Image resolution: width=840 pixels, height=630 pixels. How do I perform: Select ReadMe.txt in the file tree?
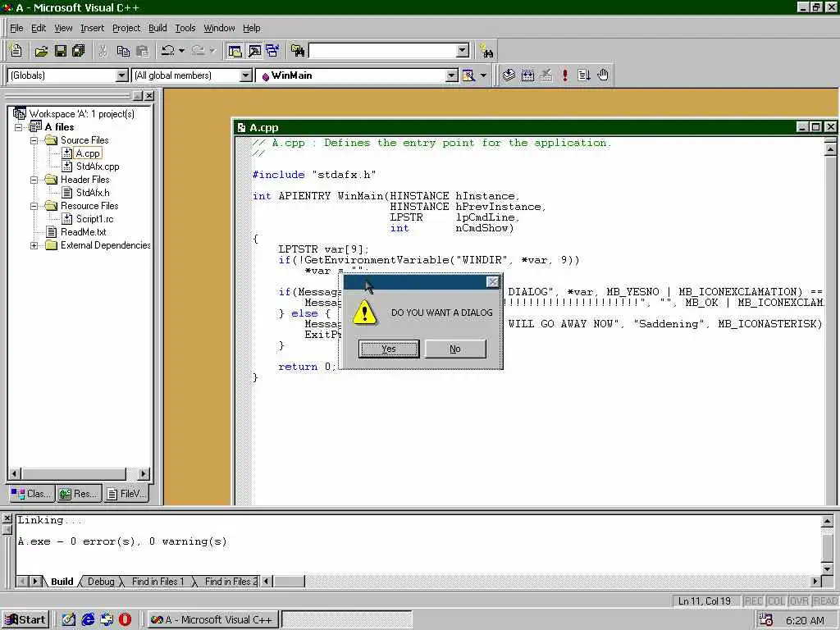[83, 232]
